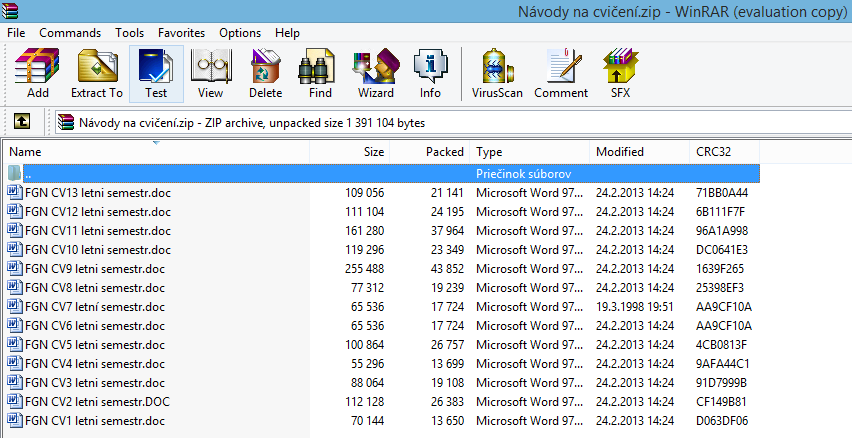
Task: Go up one level arrow button
Action: (21, 122)
